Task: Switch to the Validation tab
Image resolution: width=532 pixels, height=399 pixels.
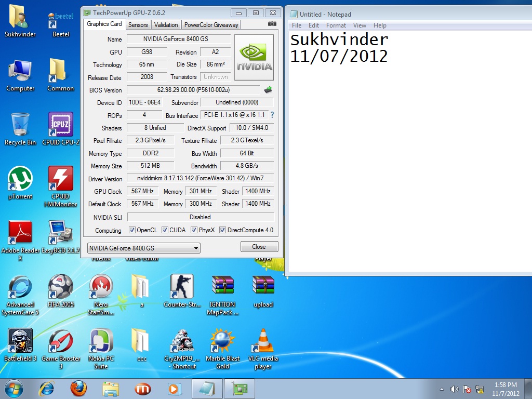Action: [x=166, y=25]
